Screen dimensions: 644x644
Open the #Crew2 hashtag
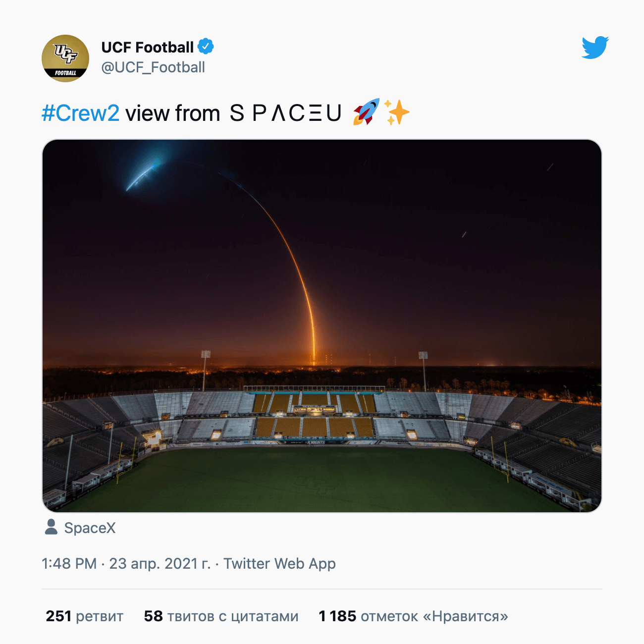(80, 113)
